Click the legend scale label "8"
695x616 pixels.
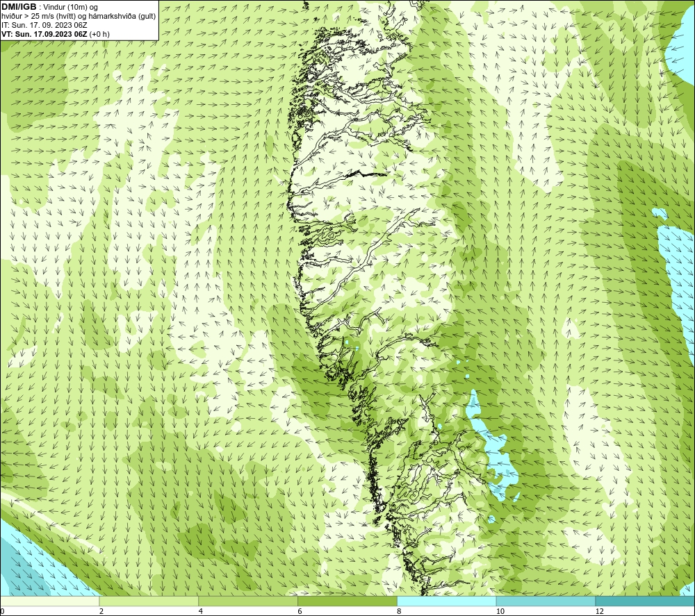(400, 612)
